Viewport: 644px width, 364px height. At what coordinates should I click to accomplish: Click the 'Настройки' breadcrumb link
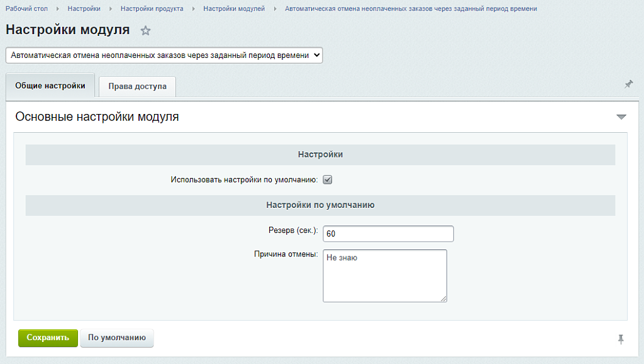coord(85,9)
